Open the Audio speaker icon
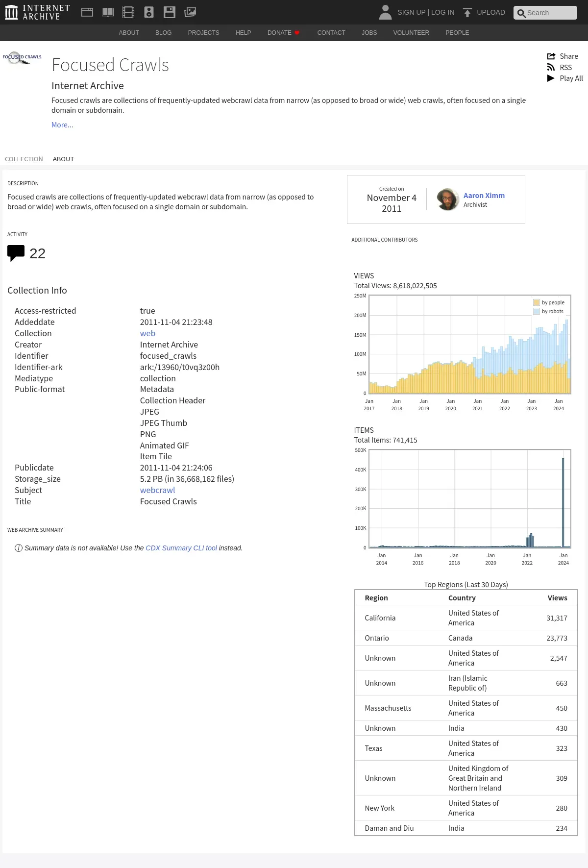 149,12
